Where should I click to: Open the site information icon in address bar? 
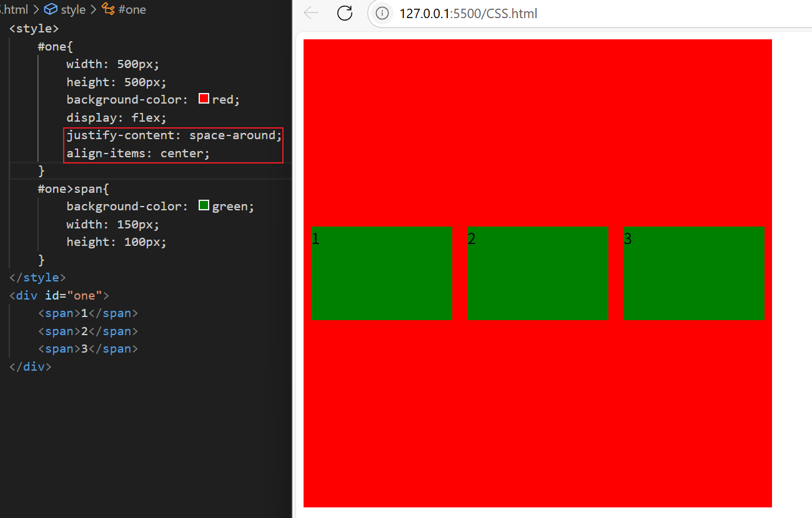point(383,13)
